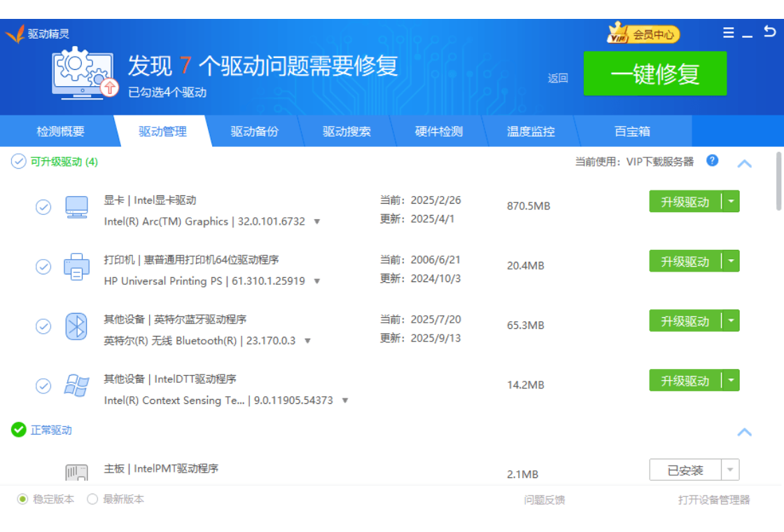This screenshot has width=784, height=532.
Task: Click 升级驱动 for the HP printer driver
Action: [x=685, y=262]
